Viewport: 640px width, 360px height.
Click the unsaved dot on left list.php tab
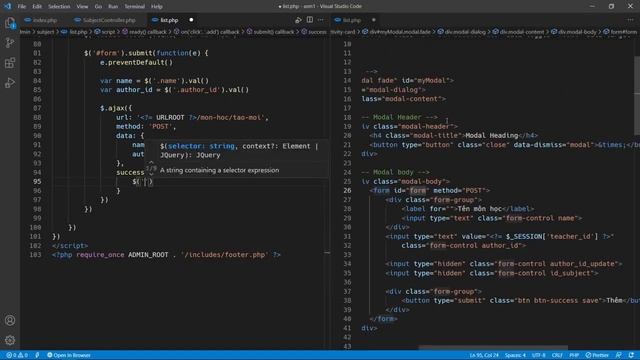tap(191, 20)
